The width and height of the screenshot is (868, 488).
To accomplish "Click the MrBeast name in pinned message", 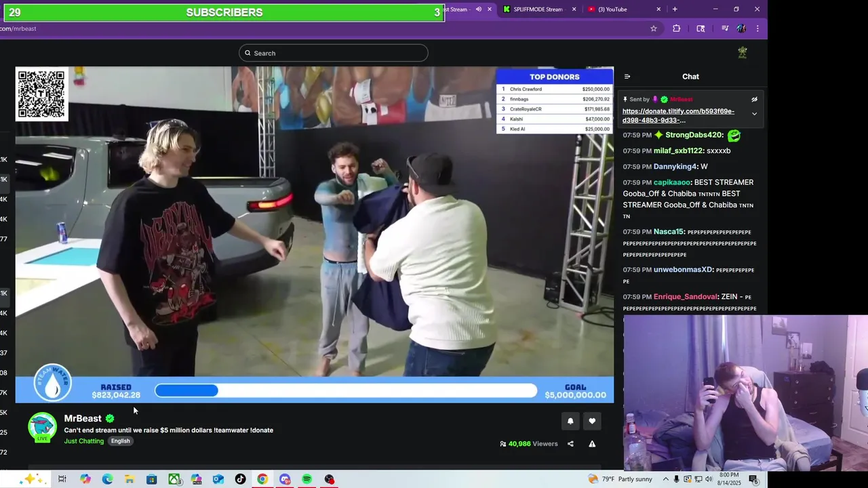I will click(x=682, y=100).
